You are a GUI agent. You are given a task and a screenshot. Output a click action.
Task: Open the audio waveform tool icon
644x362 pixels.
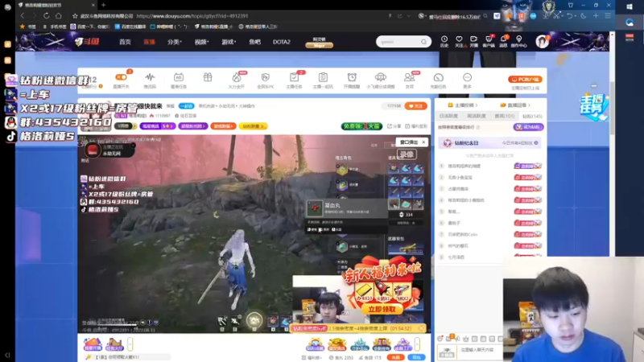tap(150, 77)
